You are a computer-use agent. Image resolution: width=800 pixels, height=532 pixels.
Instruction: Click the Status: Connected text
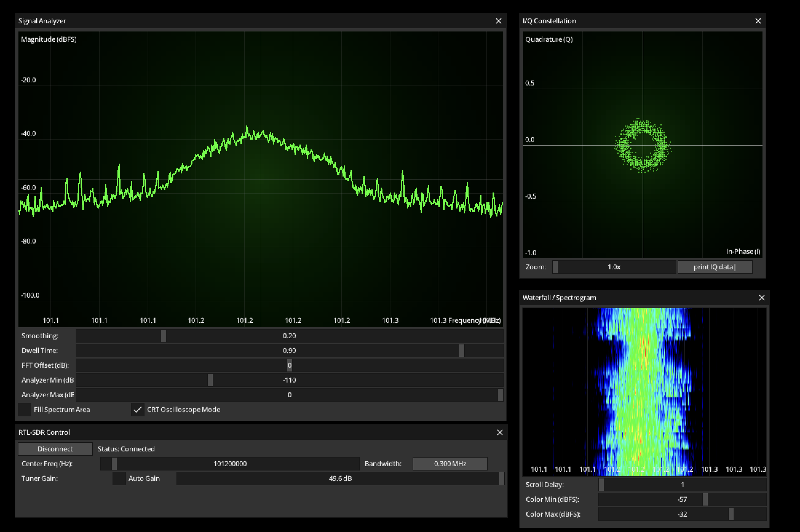[x=126, y=449]
